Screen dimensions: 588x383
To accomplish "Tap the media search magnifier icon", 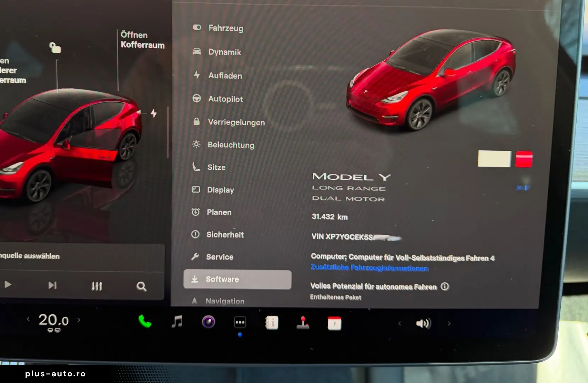I will pyautogui.click(x=142, y=287).
